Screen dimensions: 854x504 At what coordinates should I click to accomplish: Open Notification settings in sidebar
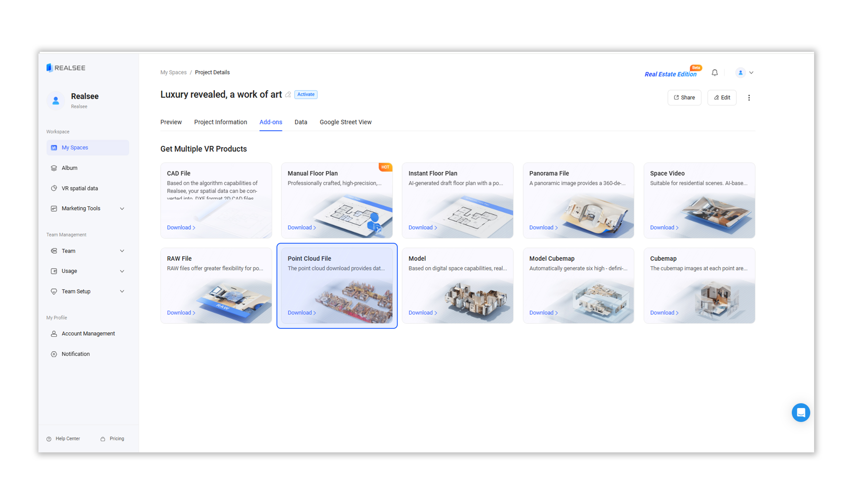75,354
